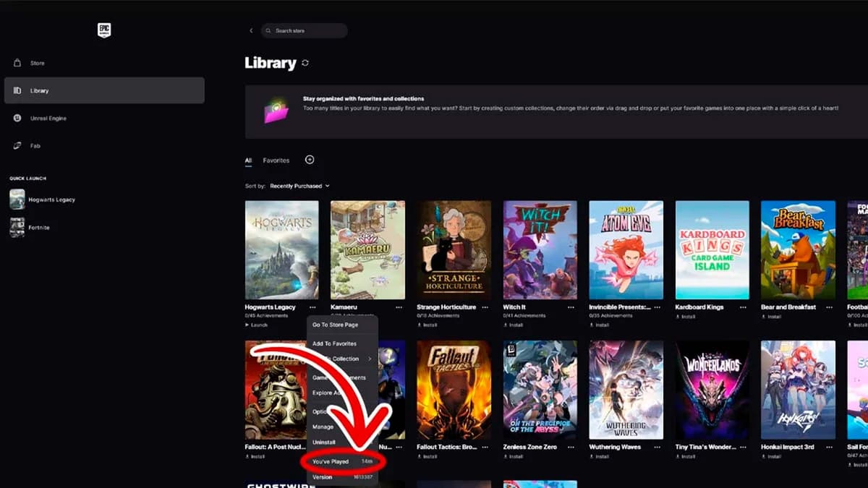Click Install under Kardboard Kings
868x488 pixels.
[x=688, y=317]
